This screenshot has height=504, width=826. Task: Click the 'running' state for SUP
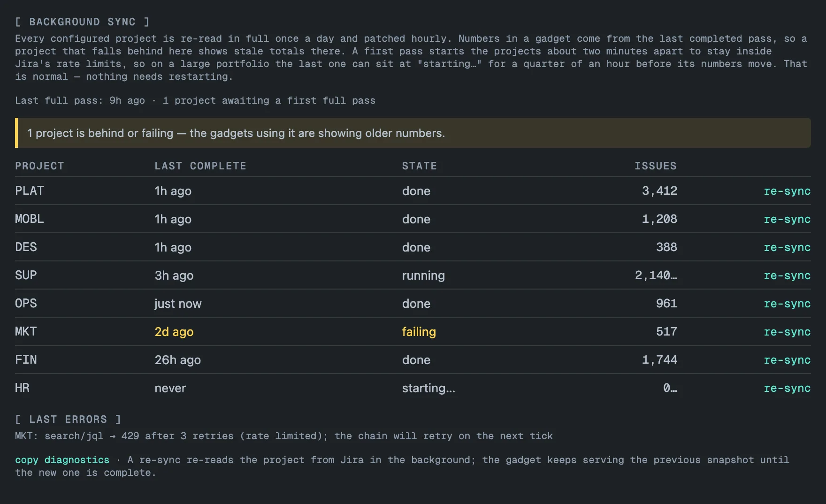423,275
